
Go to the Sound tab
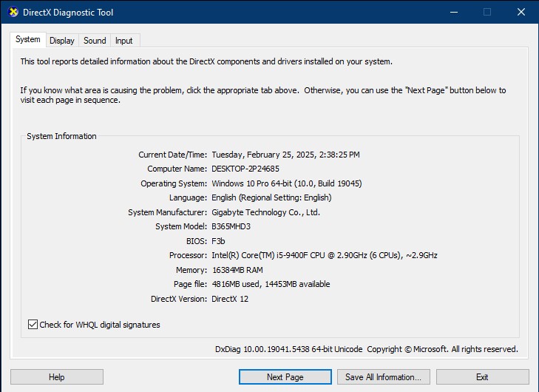click(x=95, y=41)
